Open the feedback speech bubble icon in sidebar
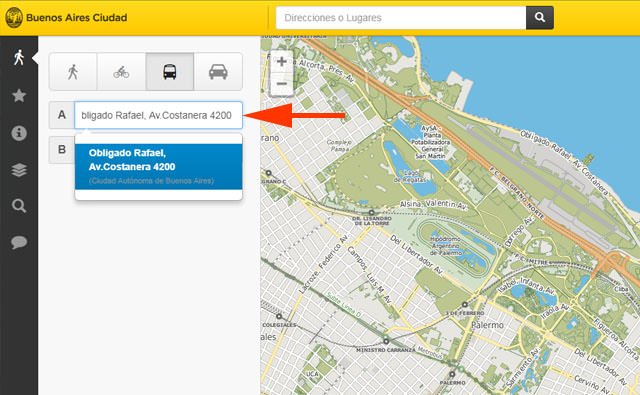 click(19, 242)
